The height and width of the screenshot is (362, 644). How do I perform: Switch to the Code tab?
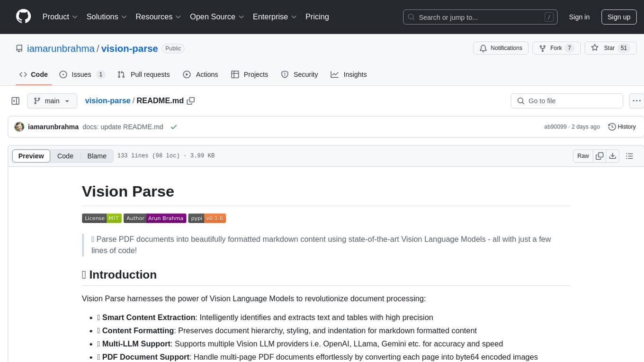33,74
